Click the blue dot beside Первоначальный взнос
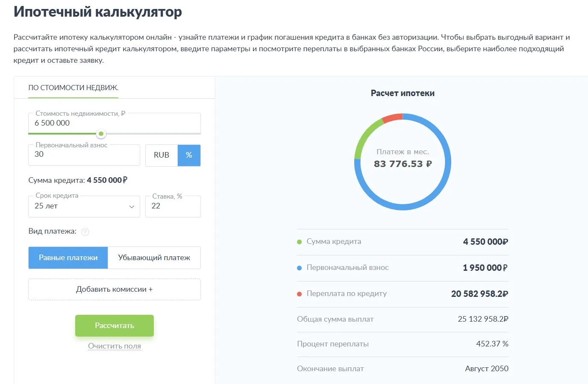 click(x=299, y=268)
